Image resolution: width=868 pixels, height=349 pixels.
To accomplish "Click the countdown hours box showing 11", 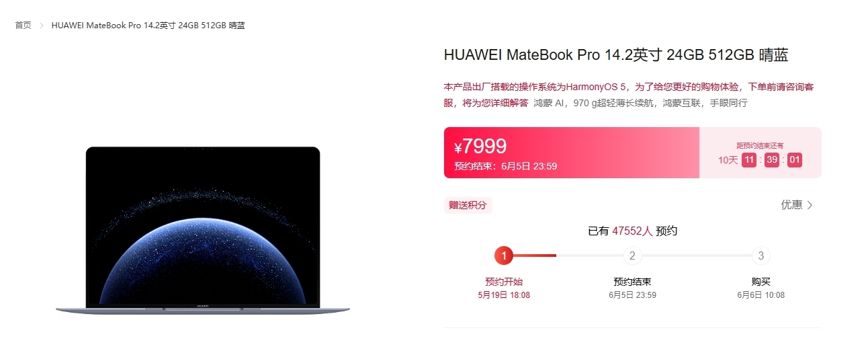I will click(x=749, y=160).
